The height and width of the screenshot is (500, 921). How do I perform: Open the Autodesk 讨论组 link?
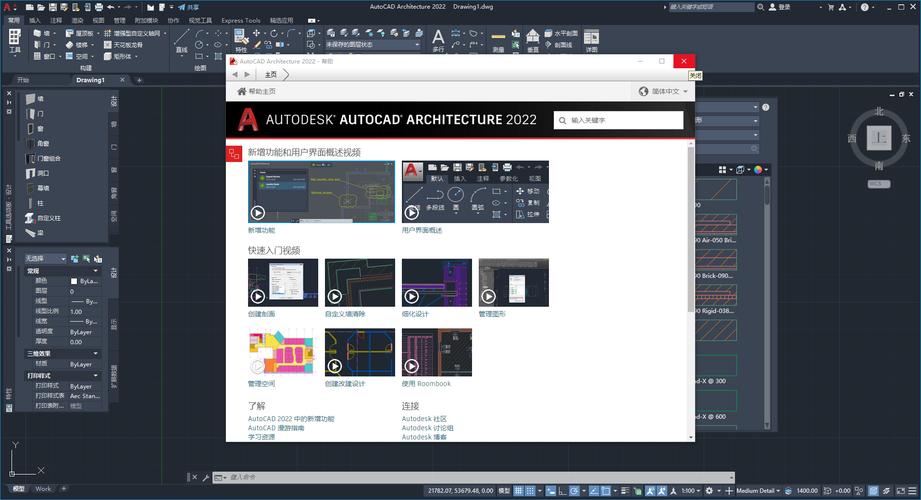[x=428, y=428]
